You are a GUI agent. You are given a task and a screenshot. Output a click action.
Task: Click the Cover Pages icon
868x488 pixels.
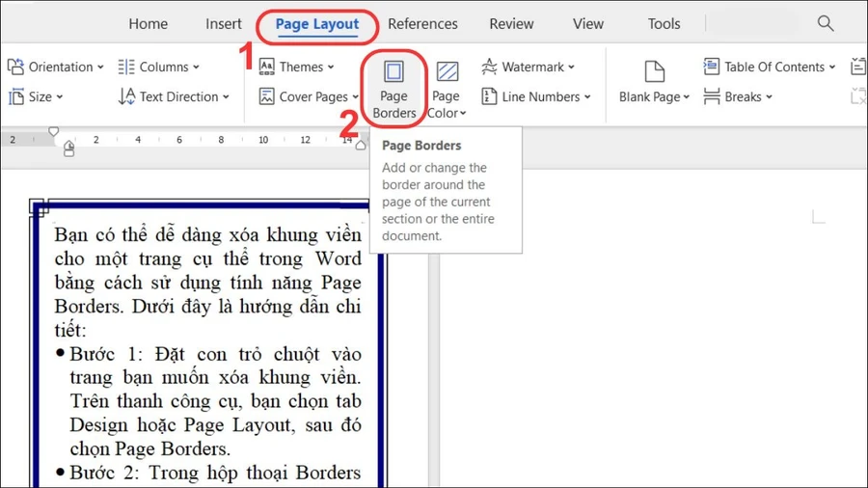coord(267,96)
